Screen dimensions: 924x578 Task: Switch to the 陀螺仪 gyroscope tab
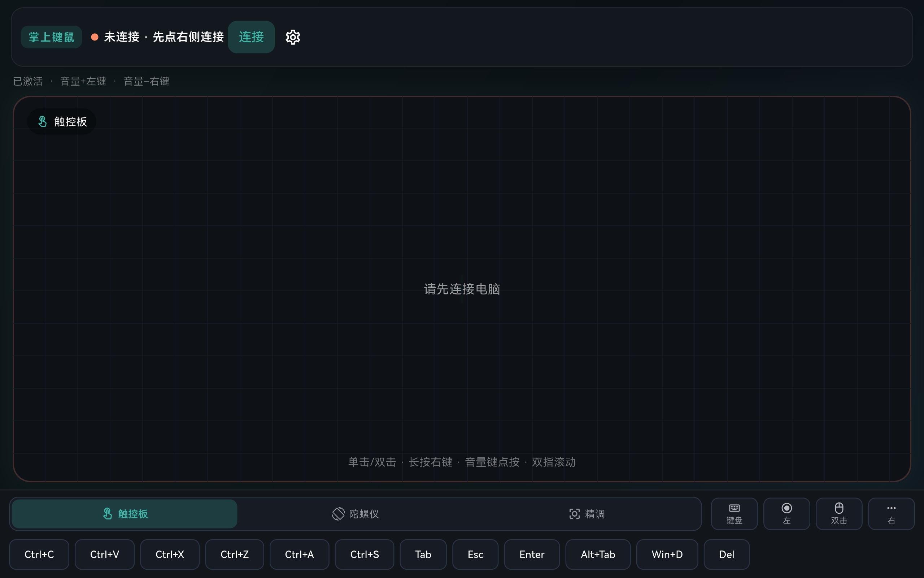click(x=356, y=514)
